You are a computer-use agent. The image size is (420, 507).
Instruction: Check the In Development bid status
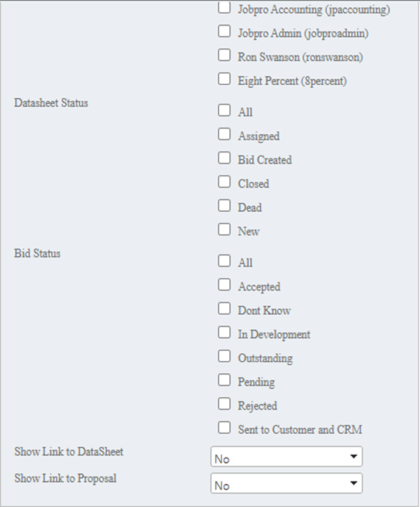(x=224, y=333)
